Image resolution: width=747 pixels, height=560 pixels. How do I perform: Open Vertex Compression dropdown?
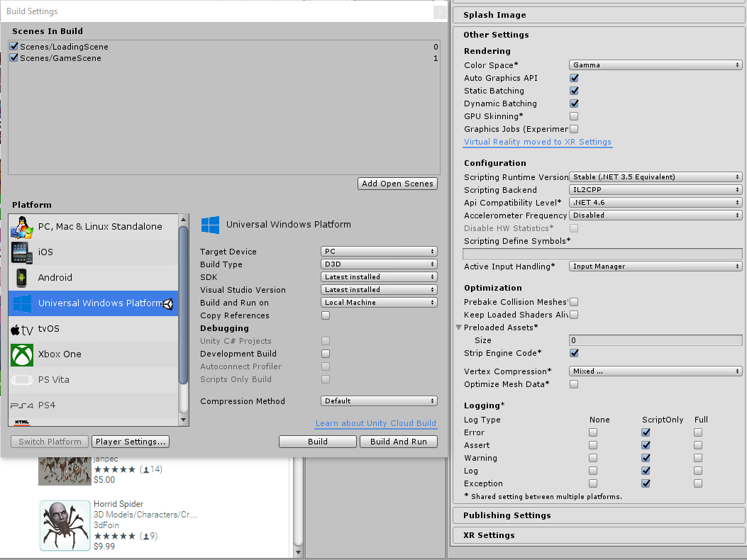(x=655, y=371)
